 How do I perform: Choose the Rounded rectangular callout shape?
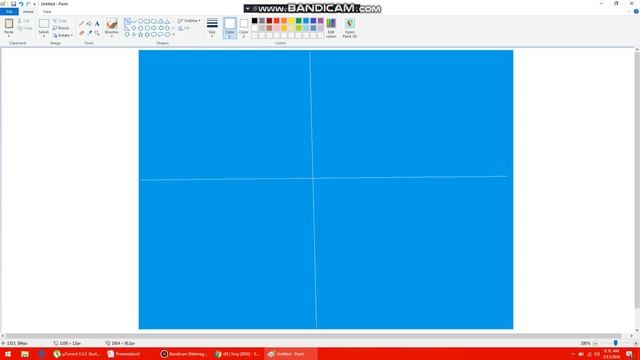pos(154,35)
